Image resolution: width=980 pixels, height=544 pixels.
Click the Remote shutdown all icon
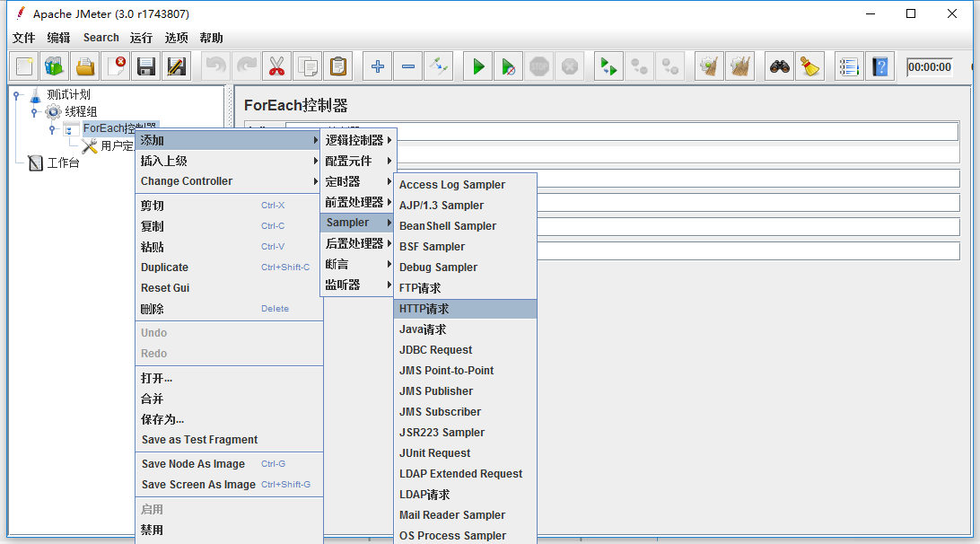[x=669, y=66]
